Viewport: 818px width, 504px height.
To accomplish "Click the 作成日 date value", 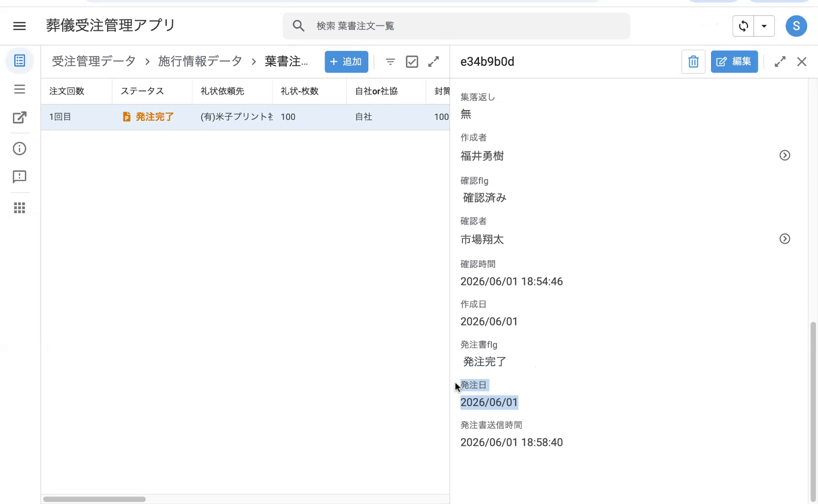I will [x=489, y=321].
